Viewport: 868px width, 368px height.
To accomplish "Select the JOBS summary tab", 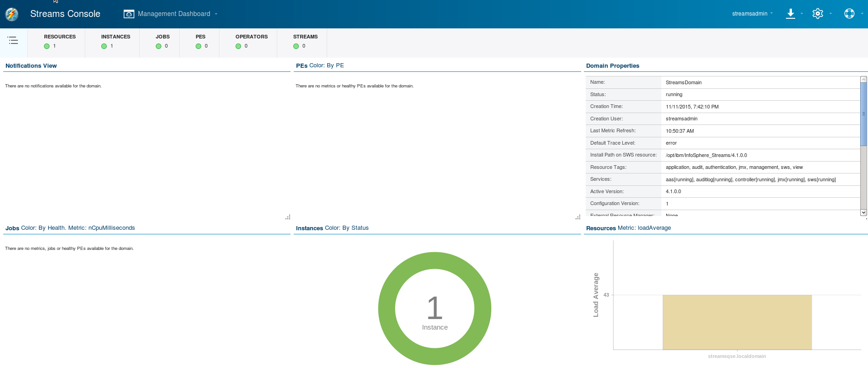I will click(x=162, y=37).
